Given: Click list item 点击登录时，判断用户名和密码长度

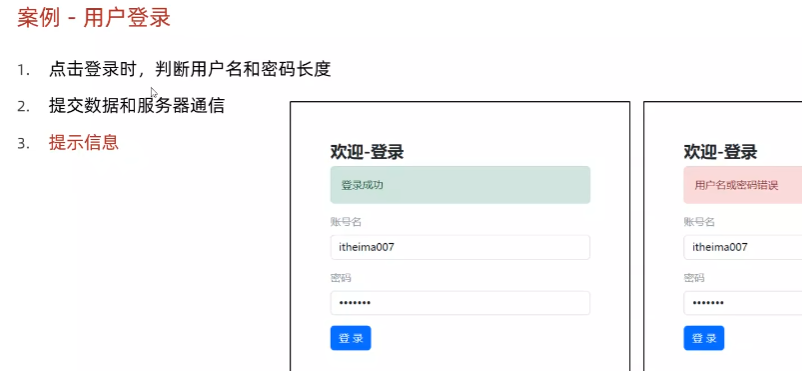Looking at the screenshot, I should point(190,69).
